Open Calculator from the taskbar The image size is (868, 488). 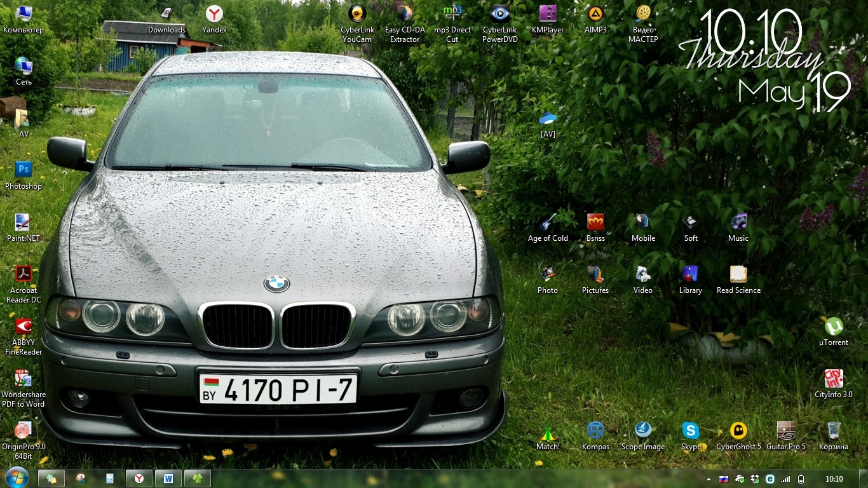click(110, 478)
